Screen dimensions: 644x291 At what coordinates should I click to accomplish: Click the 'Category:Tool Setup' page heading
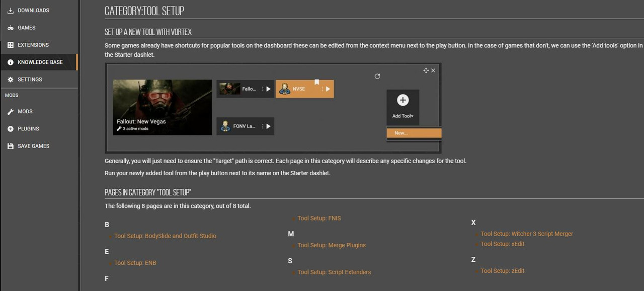click(x=144, y=11)
